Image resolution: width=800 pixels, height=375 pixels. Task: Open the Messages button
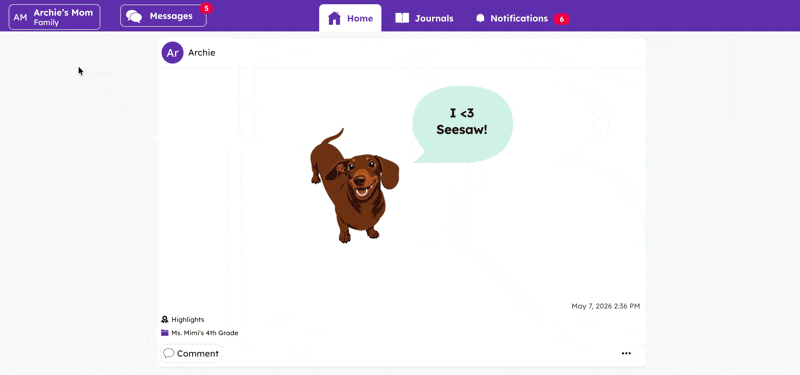pyautogui.click(x=163, y=16)
